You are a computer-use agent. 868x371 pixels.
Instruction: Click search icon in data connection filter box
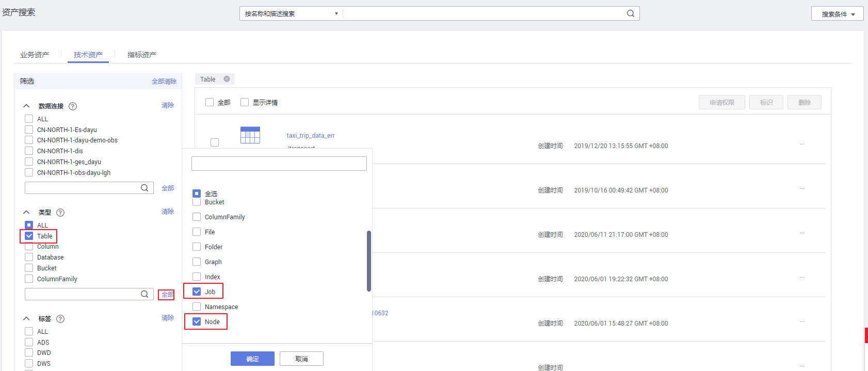coord(144,188)
